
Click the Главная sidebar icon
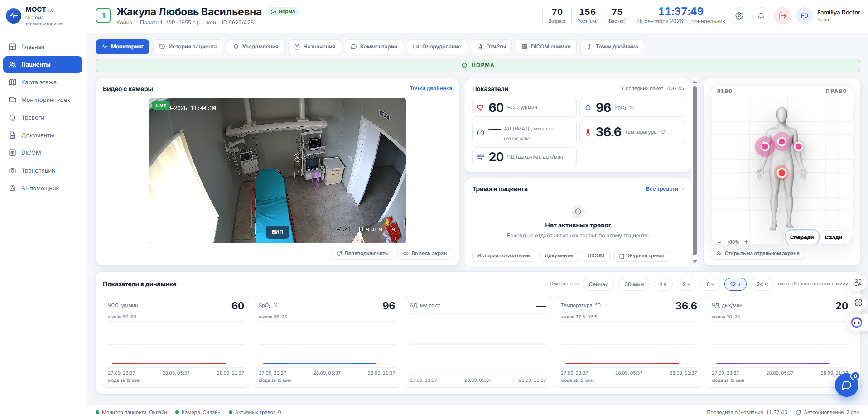point(13,47)
